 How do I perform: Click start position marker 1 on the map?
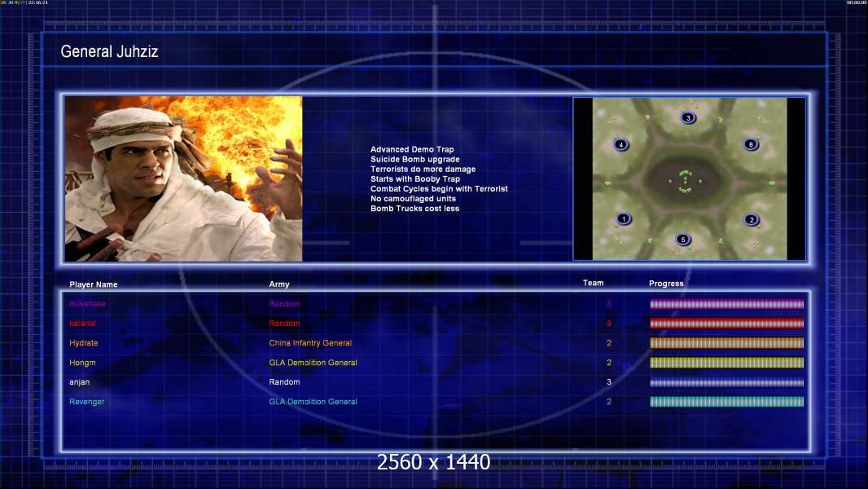[624, 218]
